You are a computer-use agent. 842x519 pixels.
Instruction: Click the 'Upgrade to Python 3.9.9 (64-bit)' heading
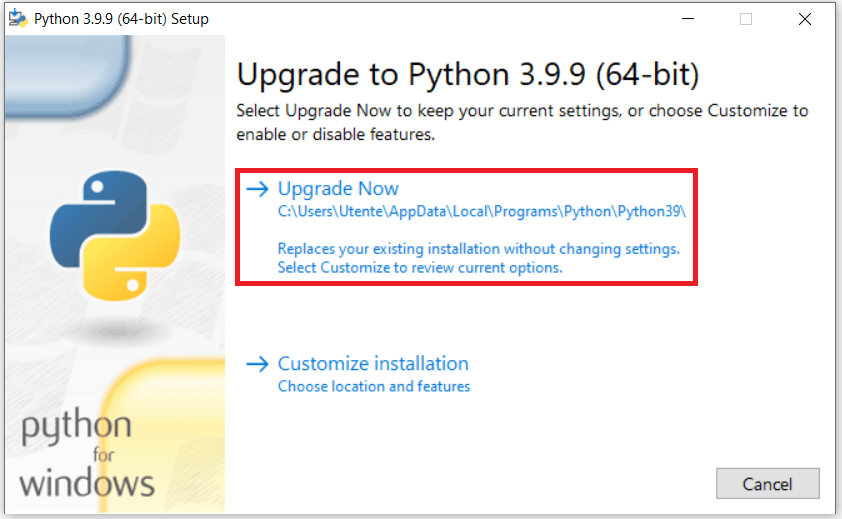click(467, 75)
